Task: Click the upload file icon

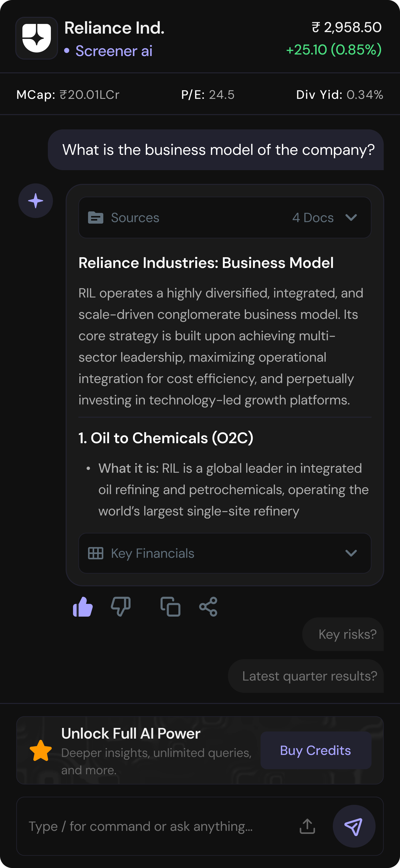Action: [307, 826]
